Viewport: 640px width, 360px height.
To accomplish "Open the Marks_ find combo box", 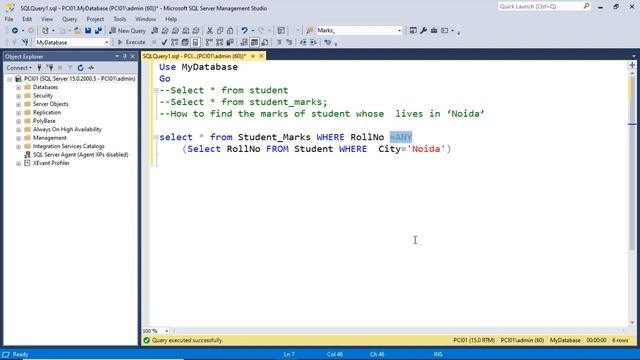I will click(x=399, y=31).
